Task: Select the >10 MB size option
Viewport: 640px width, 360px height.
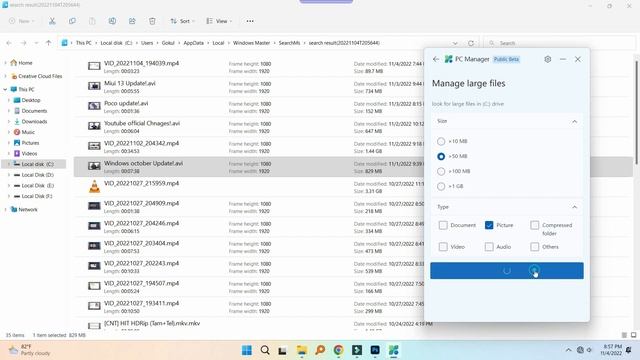Action: (441, 141)
